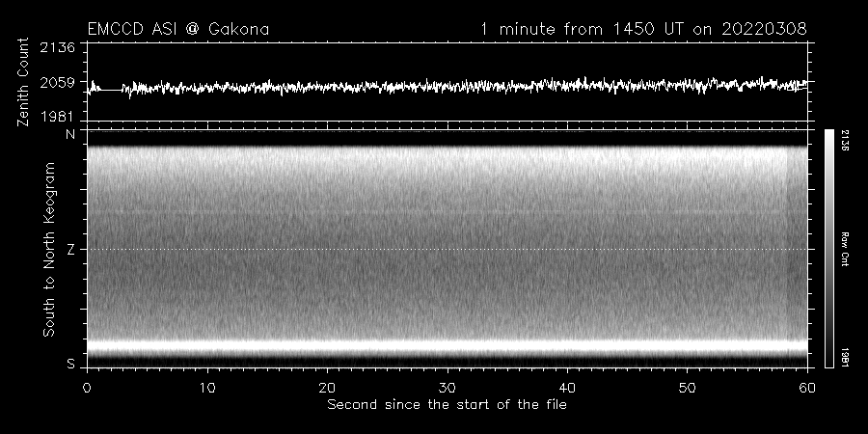
Task: Click the 40 second tick label
Action: (567, 388)
